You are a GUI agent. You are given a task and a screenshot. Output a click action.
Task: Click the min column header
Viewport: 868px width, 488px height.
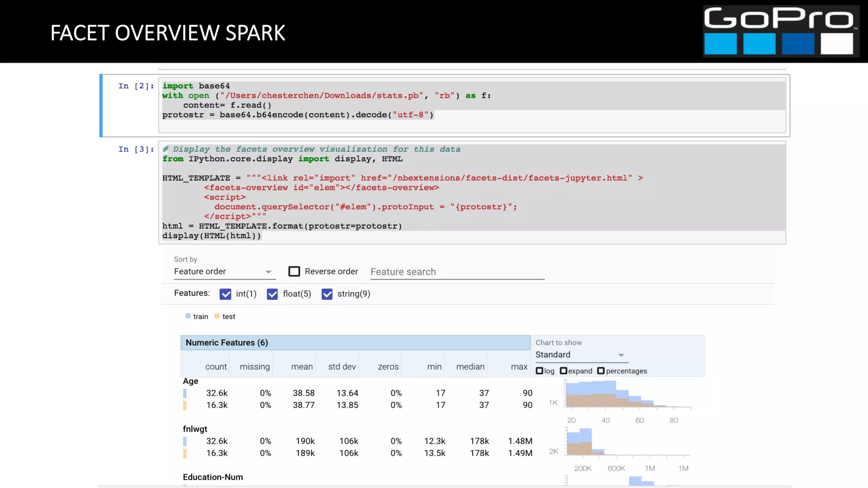pyautogui.click(x=434, y=367)
